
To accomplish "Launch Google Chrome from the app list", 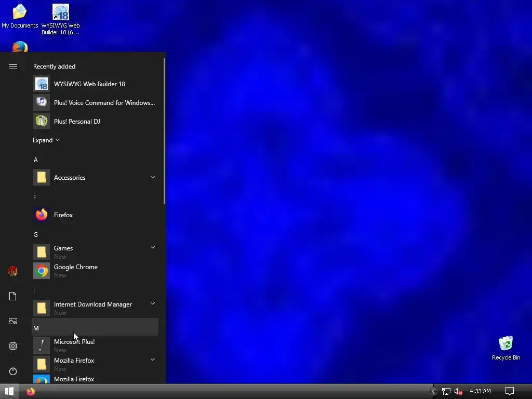I will 96,271.
